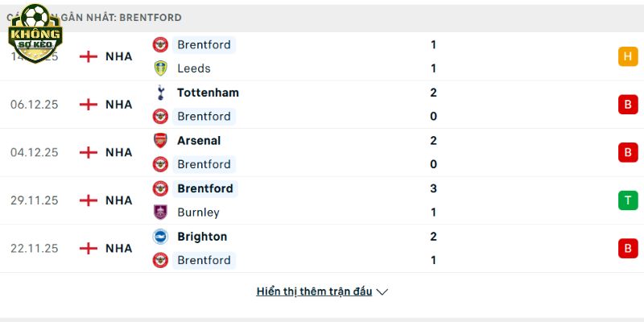Click the Burnley club crest
The image size is (644, 322).
tap(161, 213)
